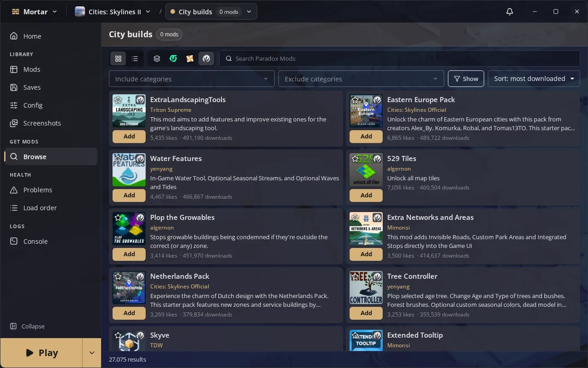Screen dimensions: 588x368
Task: Open Mimonsi author link under Extra Networks
Action: (398, 227)
